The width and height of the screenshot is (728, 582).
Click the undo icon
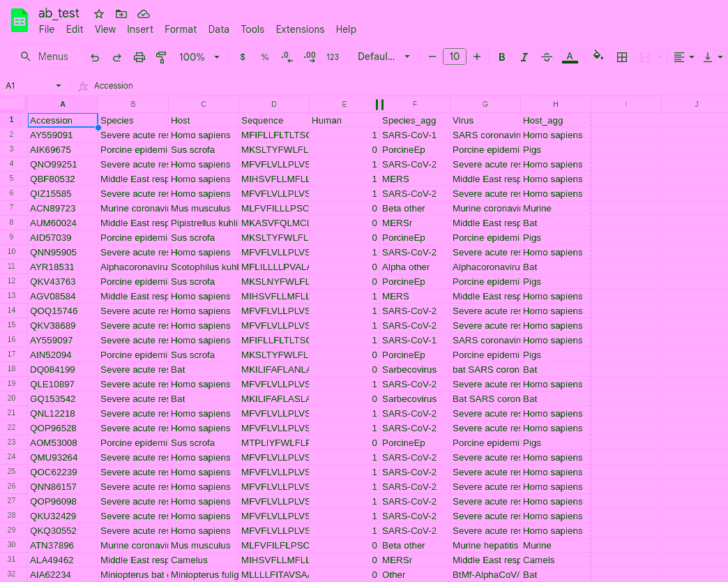tap(95, 57)
